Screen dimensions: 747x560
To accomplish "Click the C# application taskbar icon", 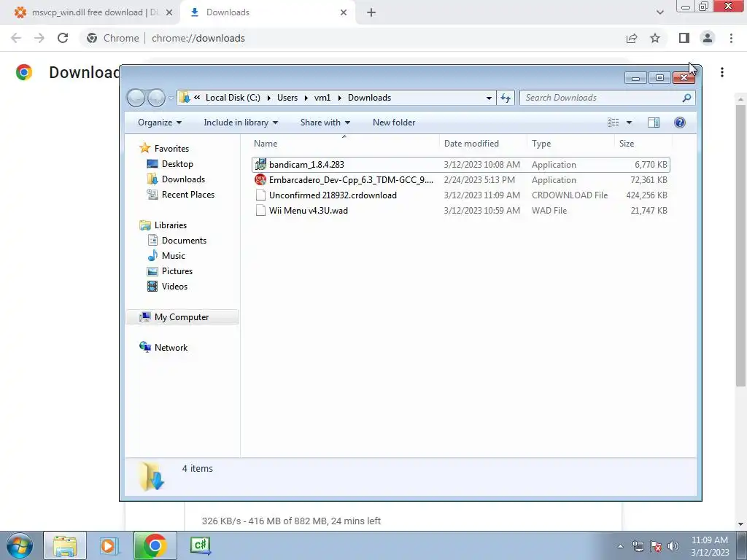I will 200,545.
